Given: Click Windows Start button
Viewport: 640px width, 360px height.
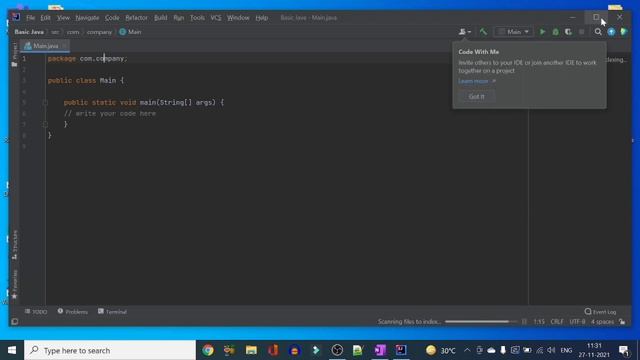Looking at the screenshot, I should coord(12,350).
